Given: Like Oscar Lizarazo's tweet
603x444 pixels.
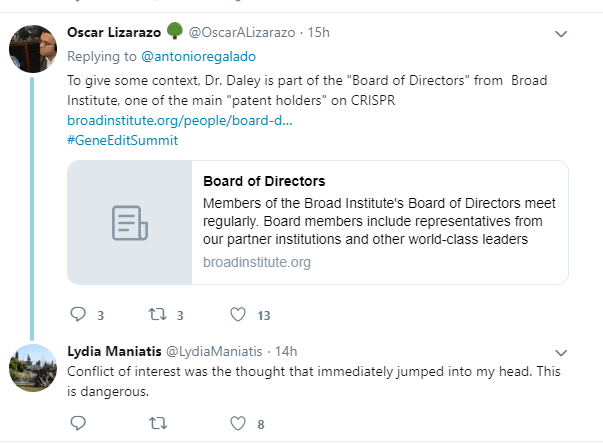Looking at the screenshot, I should (238, 315).
